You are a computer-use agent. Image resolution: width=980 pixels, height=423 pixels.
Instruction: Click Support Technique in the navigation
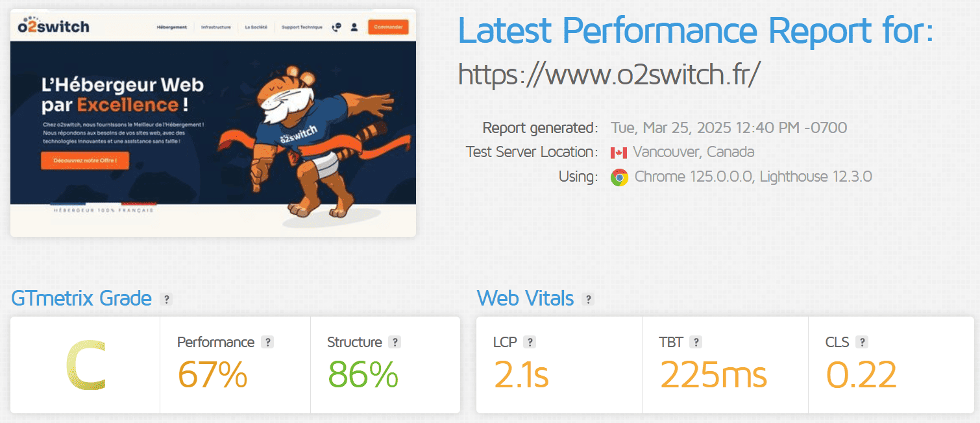[x=301, y=27]
